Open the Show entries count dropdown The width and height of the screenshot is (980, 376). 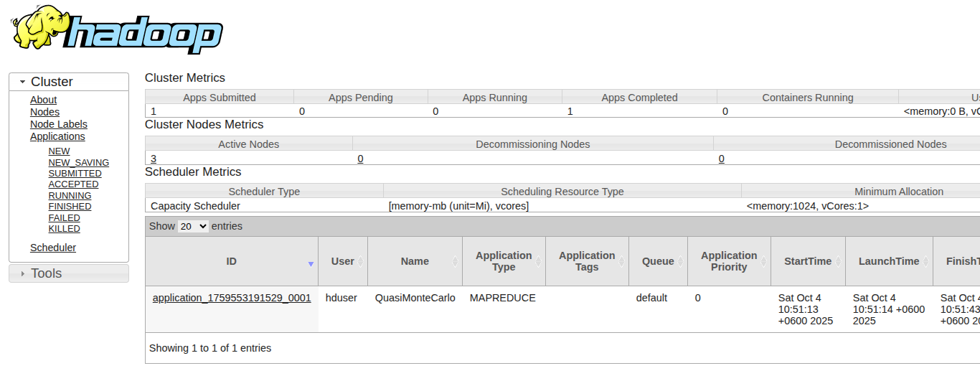point(193,226)
